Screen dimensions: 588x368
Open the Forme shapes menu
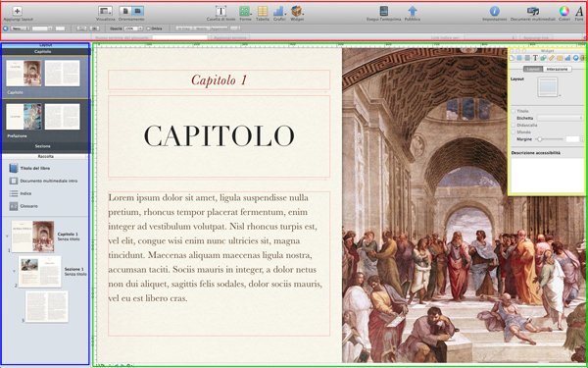tap(245, 11)
